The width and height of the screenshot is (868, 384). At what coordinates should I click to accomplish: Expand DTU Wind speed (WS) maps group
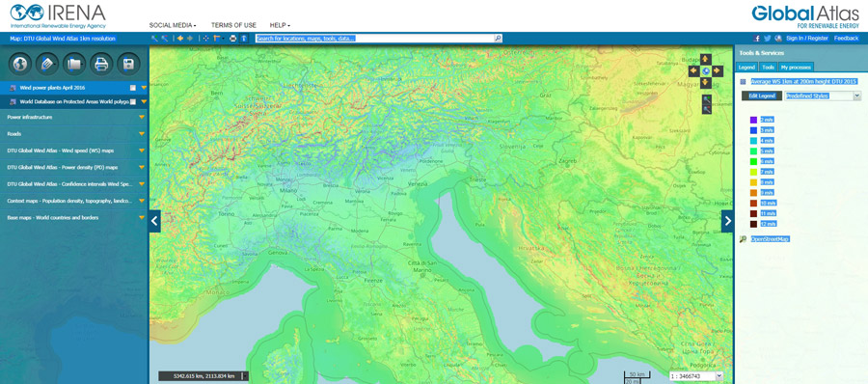[x=141, y=151]
